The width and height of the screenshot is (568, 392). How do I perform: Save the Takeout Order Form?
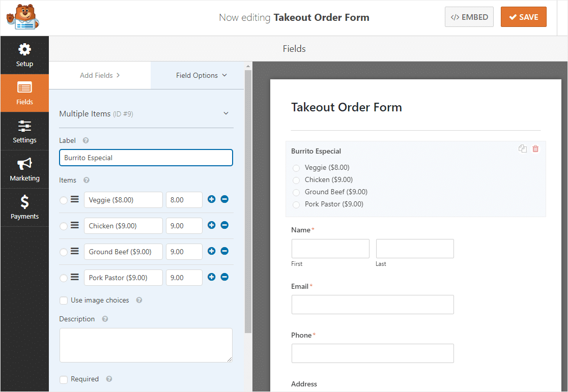[523, 17]
